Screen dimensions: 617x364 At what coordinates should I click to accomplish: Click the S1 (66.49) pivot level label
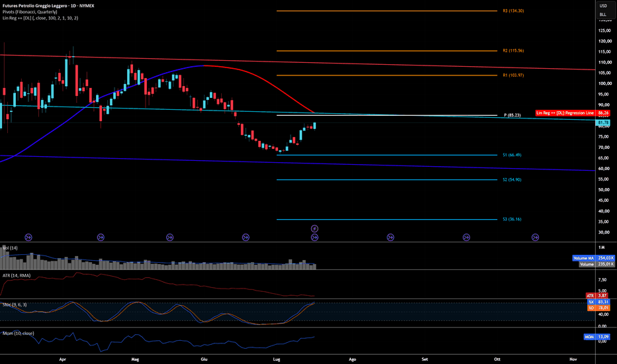click(x=512, y=155)
